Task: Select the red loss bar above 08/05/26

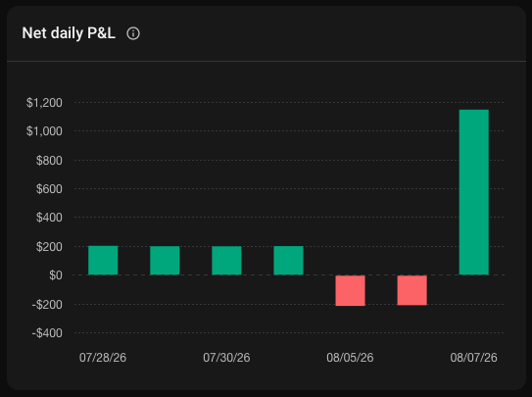Action: pos(350,290)
